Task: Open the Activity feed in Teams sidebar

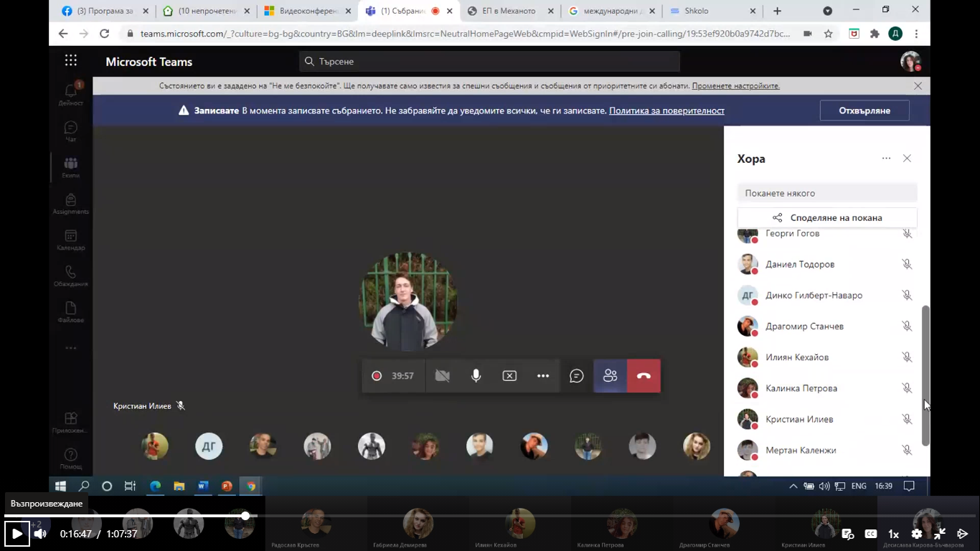Action: click(71, 95)
